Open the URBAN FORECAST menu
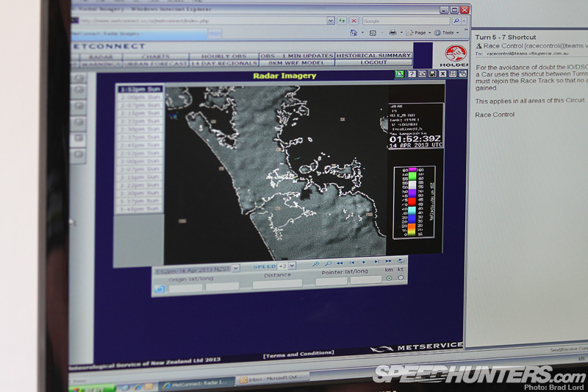This screenshot has width=588, height=392. [x=156, y=64]
